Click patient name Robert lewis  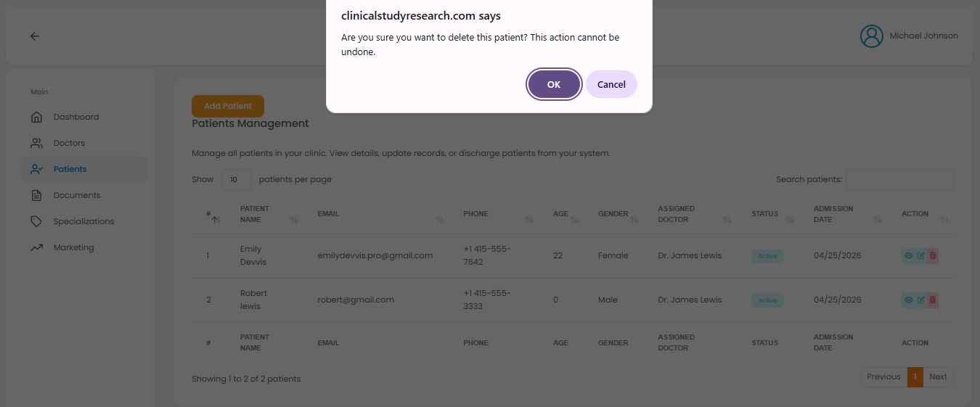(x=254, y=300)
